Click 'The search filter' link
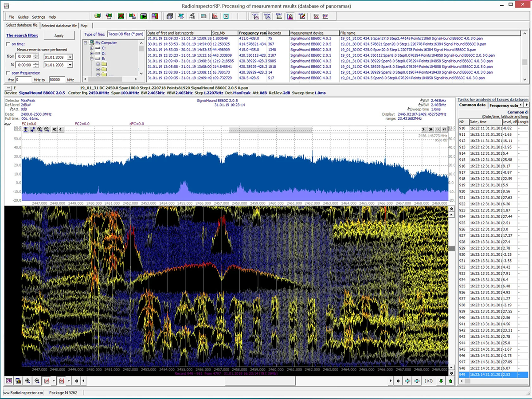532x399 pixels. pos(22,35)
